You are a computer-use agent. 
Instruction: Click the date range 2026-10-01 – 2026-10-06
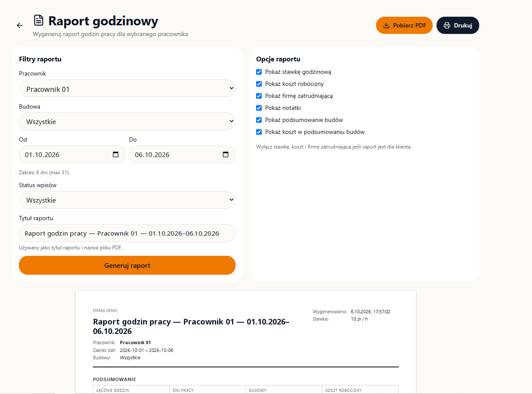pos(147,350)
